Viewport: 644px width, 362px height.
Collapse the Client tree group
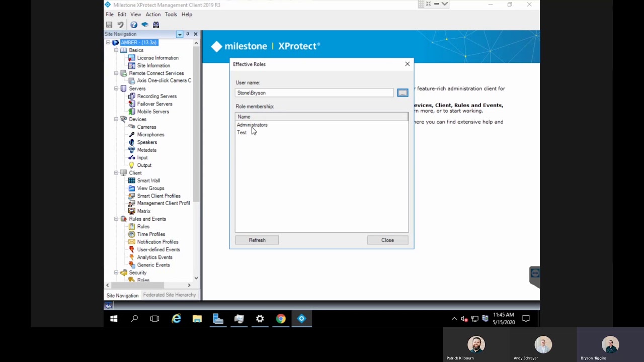116,173
